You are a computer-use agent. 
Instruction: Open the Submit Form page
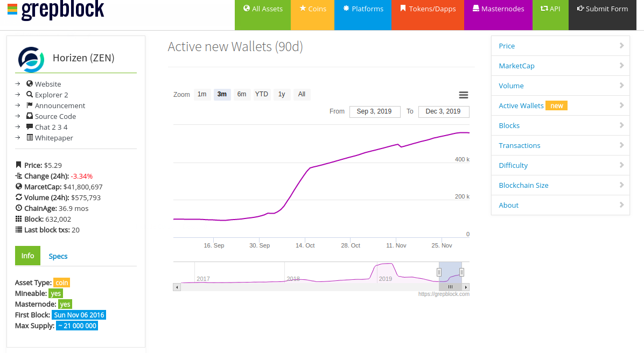click(603, 15)
